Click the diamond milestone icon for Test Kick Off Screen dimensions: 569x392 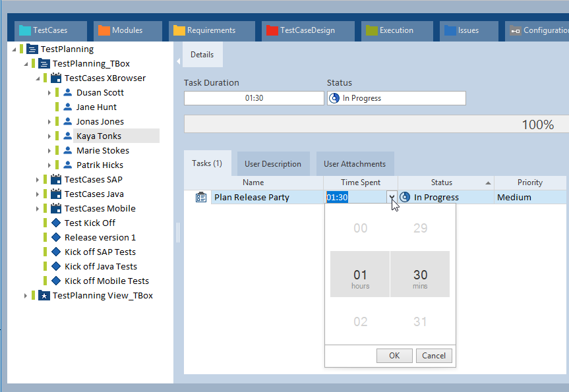(x=55, y=223)
